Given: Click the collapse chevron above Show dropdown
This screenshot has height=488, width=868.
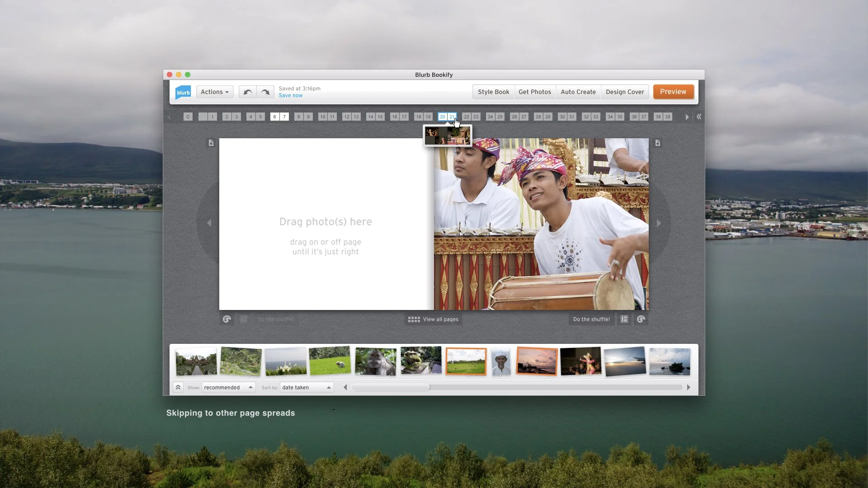Looking at the screenshot, I should pyautogui.click(x=179, y=387).
